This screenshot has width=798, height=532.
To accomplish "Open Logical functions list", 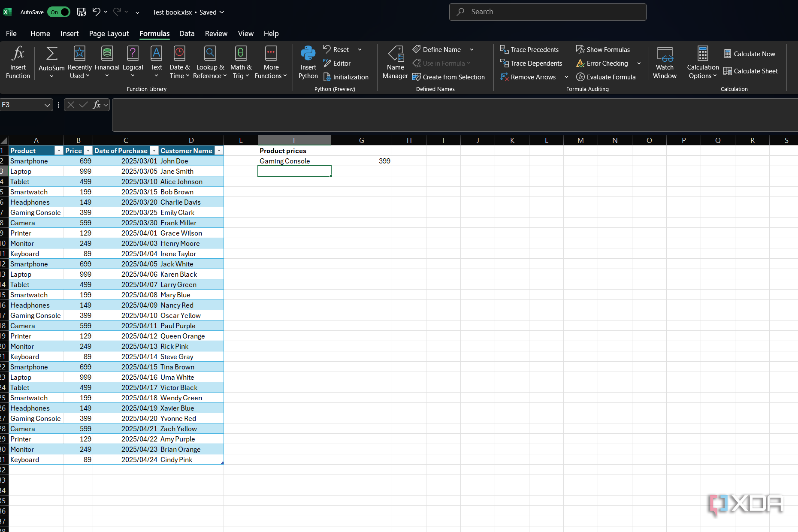I will pyautogui.click(x=133, y=63).
